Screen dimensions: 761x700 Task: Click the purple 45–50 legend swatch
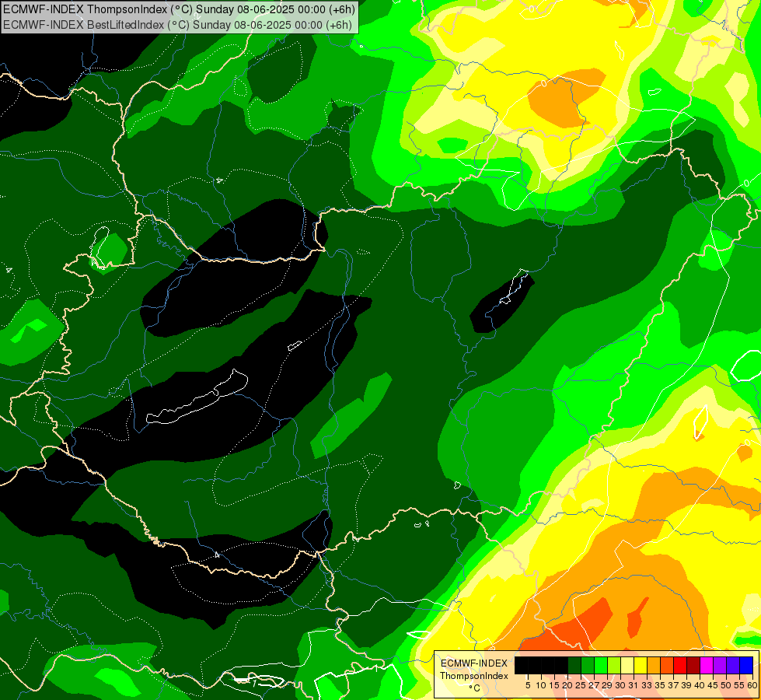click(x=720, y=665)
